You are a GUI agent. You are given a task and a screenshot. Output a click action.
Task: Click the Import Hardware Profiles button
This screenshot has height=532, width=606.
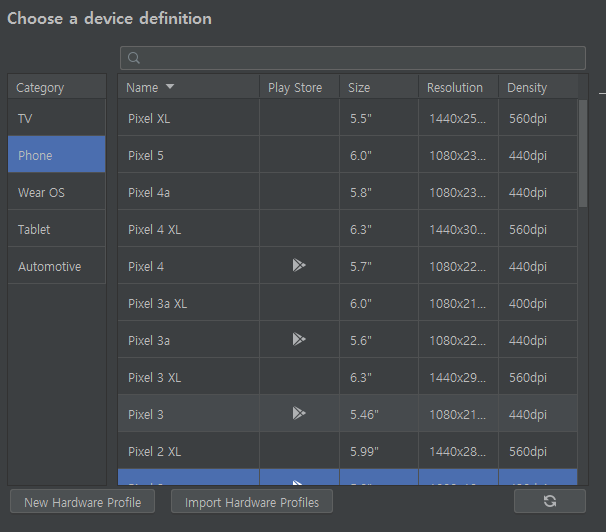tap(252, 501)
